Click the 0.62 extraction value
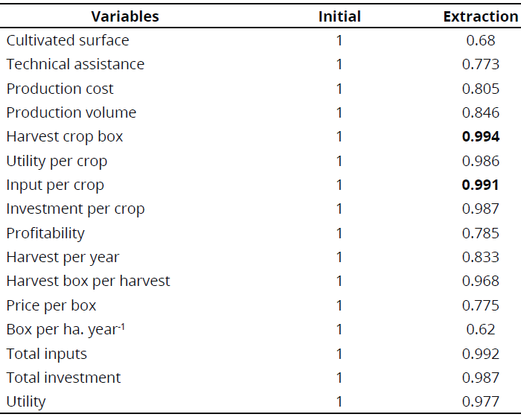521x420 pixels. pyautogui.click(x=481, y=329)
